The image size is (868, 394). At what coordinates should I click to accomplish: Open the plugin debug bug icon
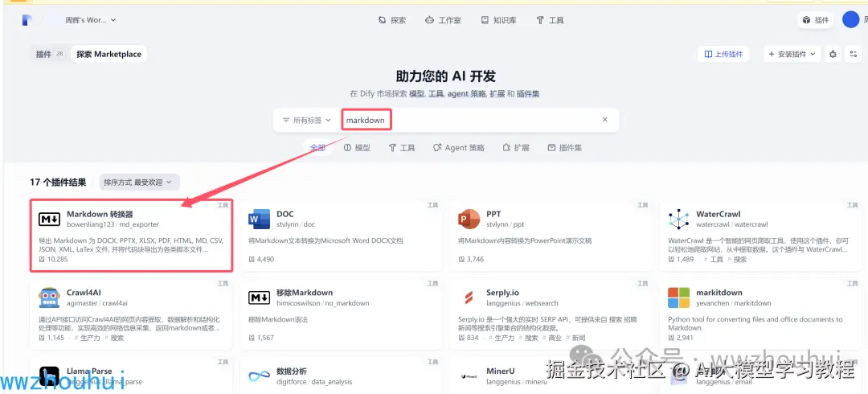pyautogui.click(x=833, y=55)
